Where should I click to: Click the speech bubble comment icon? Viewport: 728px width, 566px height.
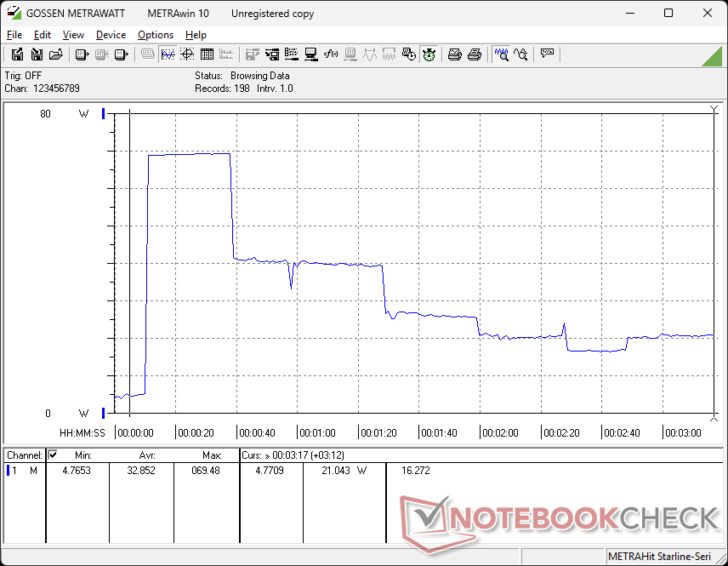click(547, 54)
